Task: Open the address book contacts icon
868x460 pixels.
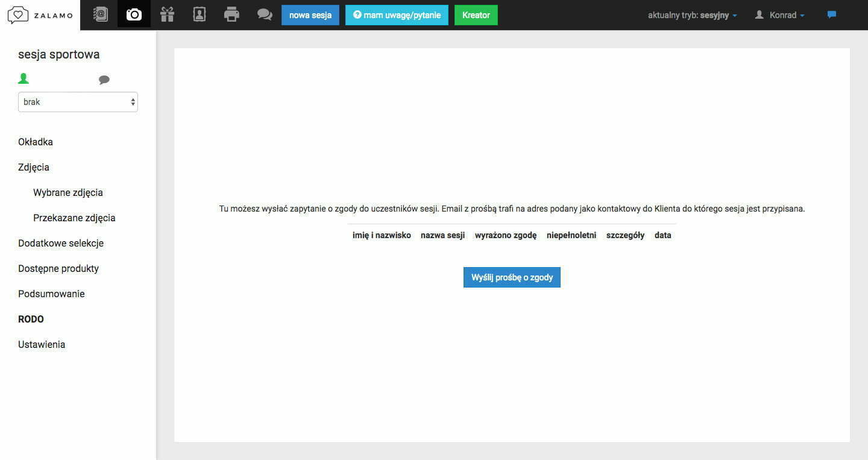Action: (101, 14)
